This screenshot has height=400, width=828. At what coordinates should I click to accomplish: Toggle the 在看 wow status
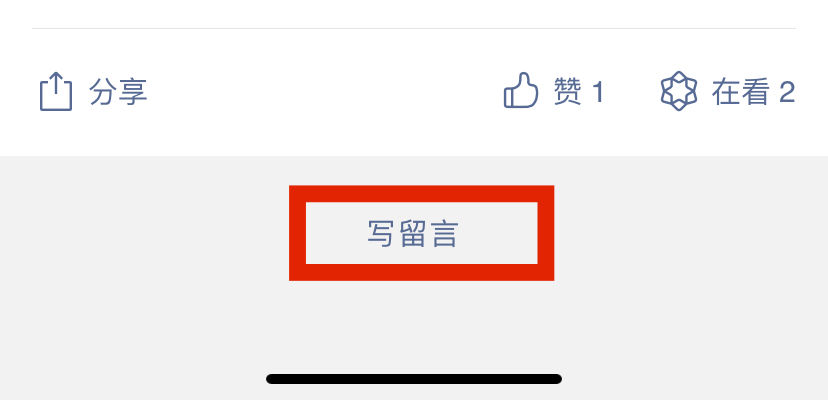click(x=728, y=91)
